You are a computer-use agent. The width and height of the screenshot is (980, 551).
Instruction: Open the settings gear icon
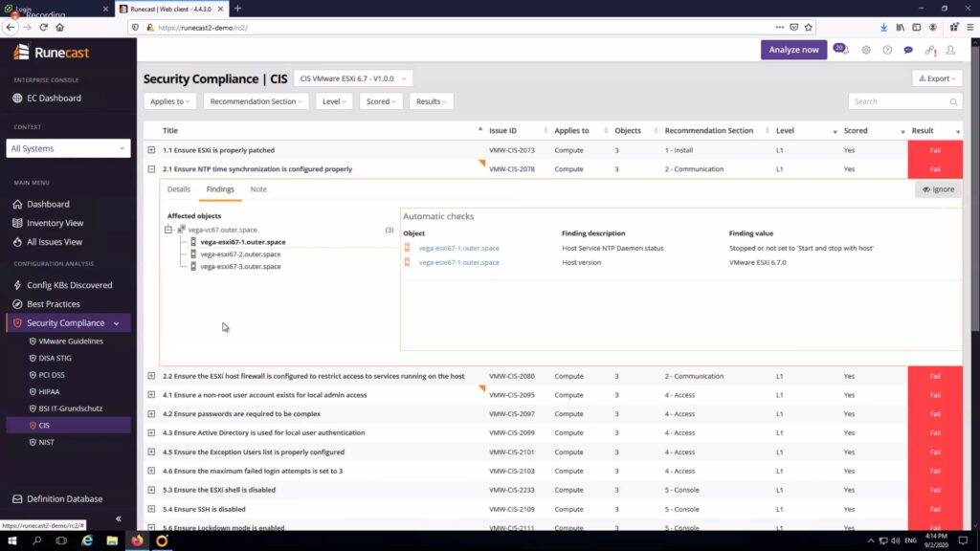point(865,50)
